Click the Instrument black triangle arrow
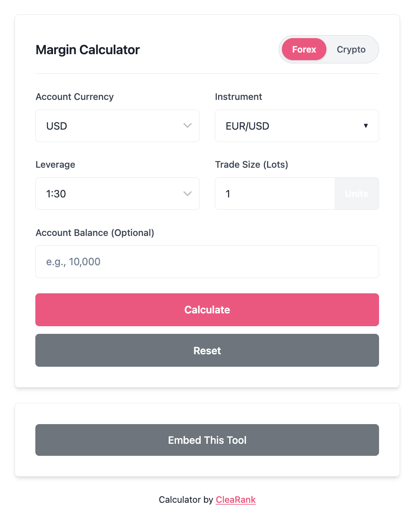Image resolution: width=420 pixels, height=516 pixels. pyautogui.click(x=366, y=126)
